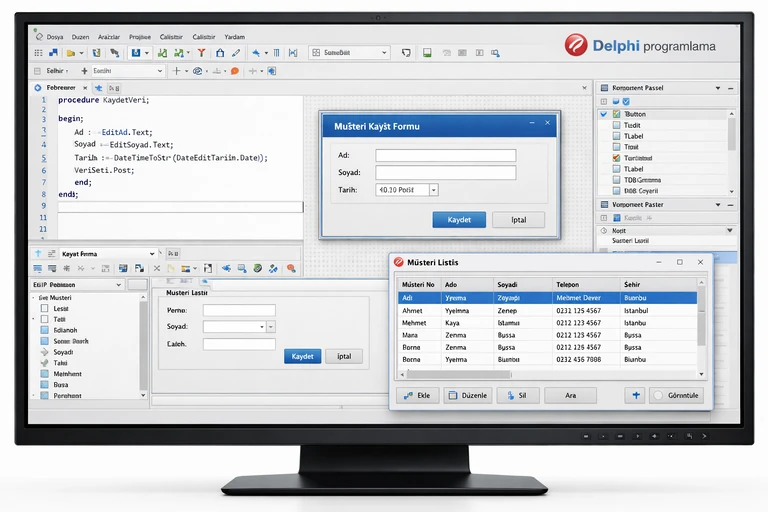The height and width of the screenshot is (512, 768).
Task: Click the Ekle button in Müşteri Listis
Action: [x=416, y=395]
